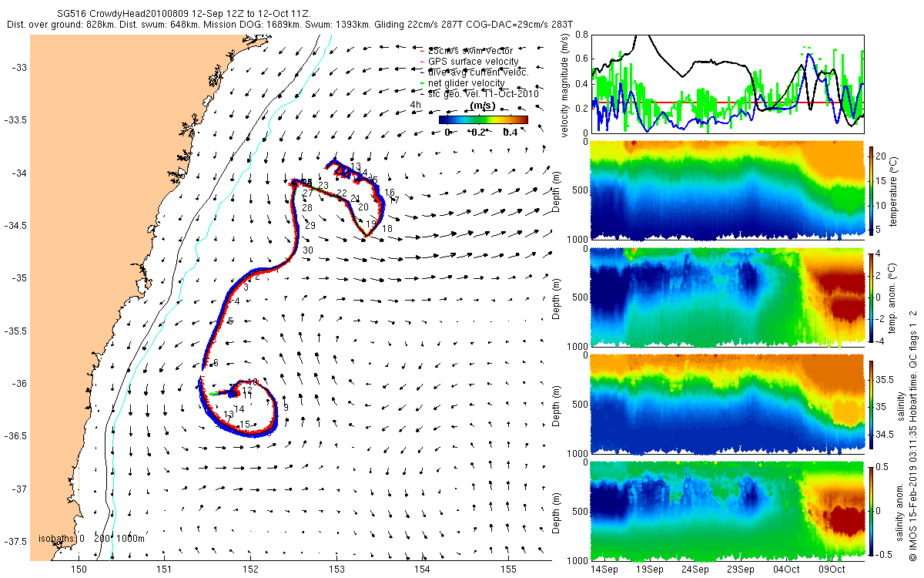The image size is (924, 578).
Task: Click the '04Oct' date tick
Action: (x=785, y=570)
